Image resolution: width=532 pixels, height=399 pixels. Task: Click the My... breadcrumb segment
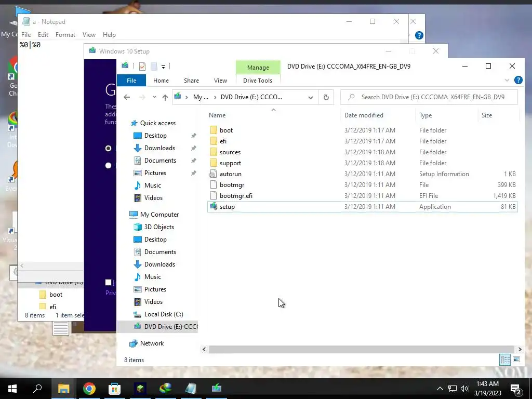coord(201,97)
